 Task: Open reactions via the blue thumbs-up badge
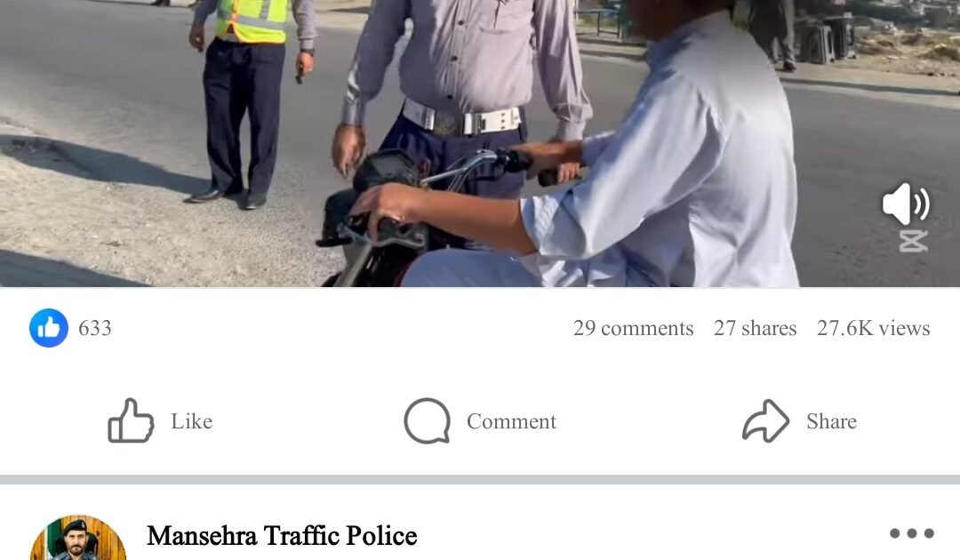pos(49,328)
